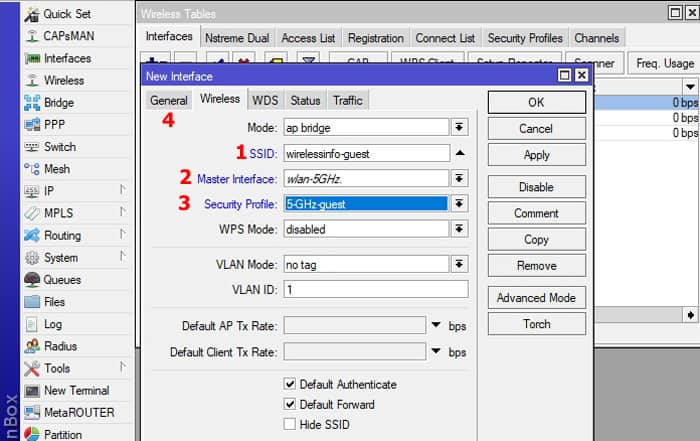Open the Registration tab in Wireless Tables
The width and height of the screenshot is (700, 441).
point(375,38)
